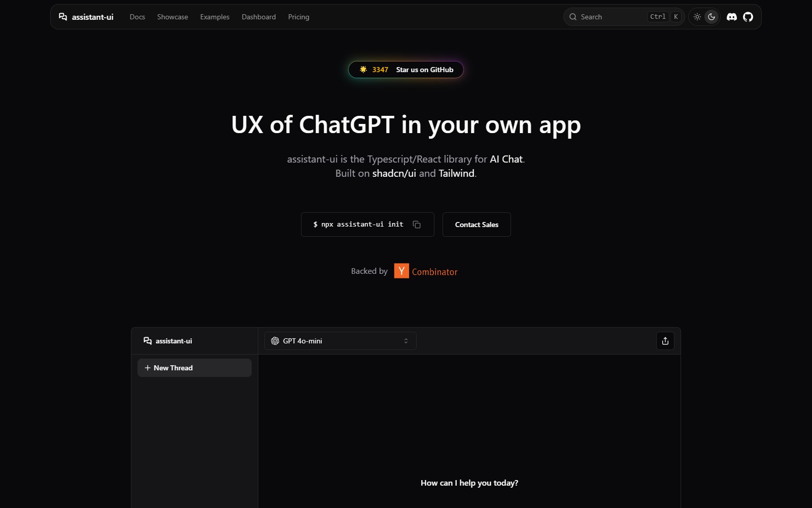Screen dimensions: 812x508
Task: Click the star icon beside 3347
Action: [363, 70]
